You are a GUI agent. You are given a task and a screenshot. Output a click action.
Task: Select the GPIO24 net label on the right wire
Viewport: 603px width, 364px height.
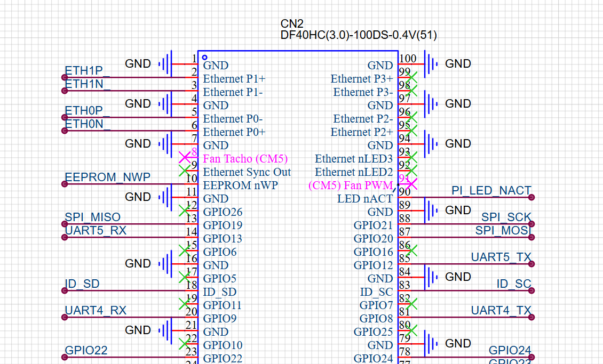pos(510,351)
